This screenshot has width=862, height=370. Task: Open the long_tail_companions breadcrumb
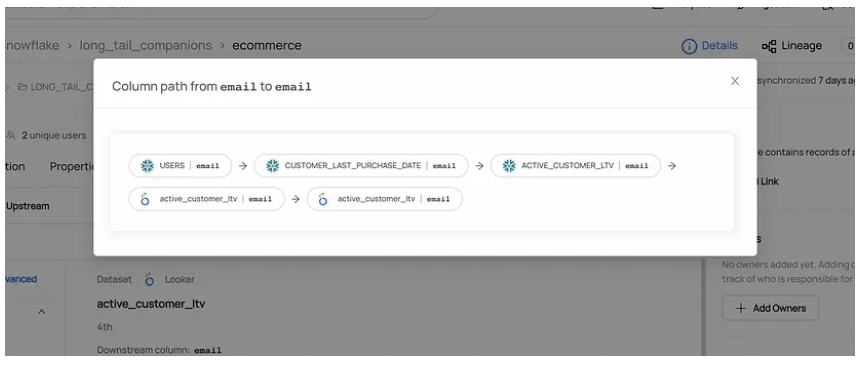(146, 46)
